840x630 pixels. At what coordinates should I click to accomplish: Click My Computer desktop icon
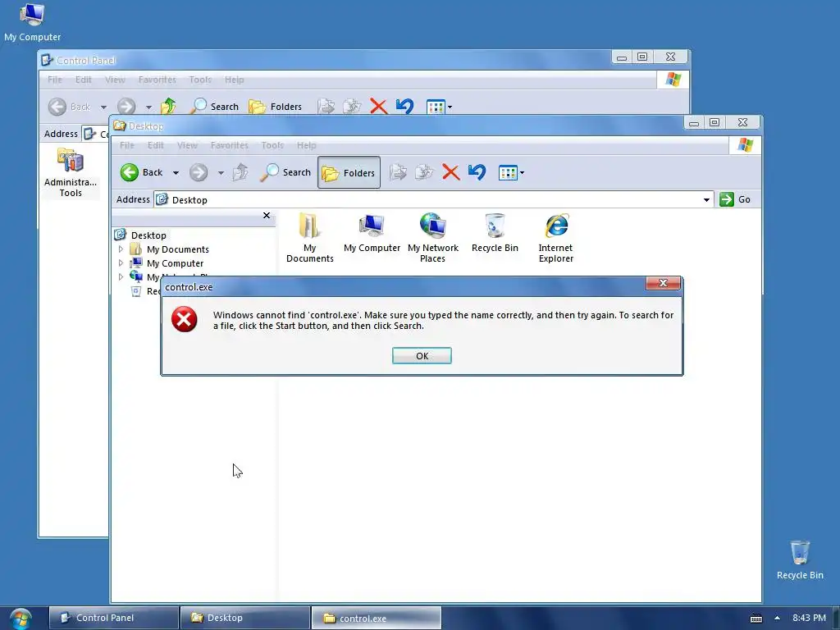click(32, 22)
